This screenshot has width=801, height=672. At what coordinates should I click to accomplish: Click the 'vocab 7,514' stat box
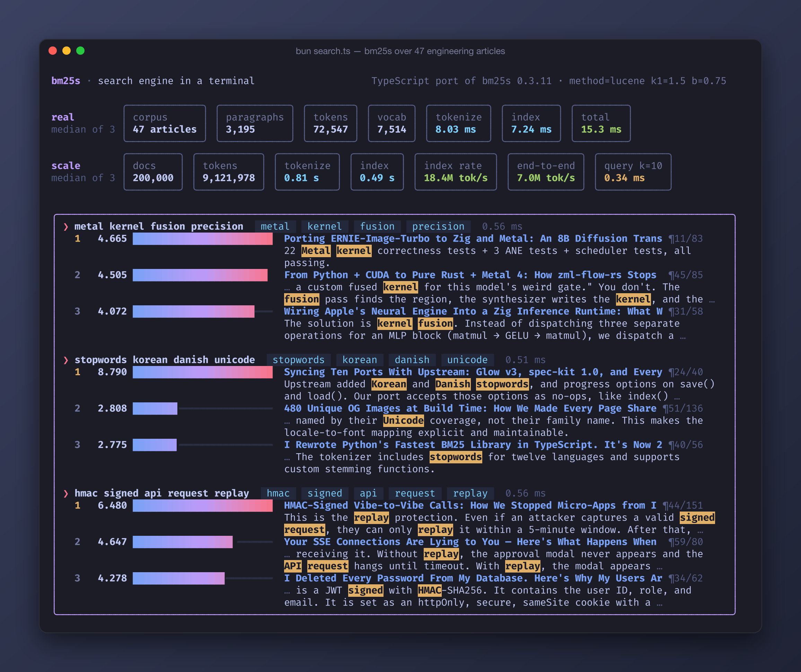(x=391, y=123)
